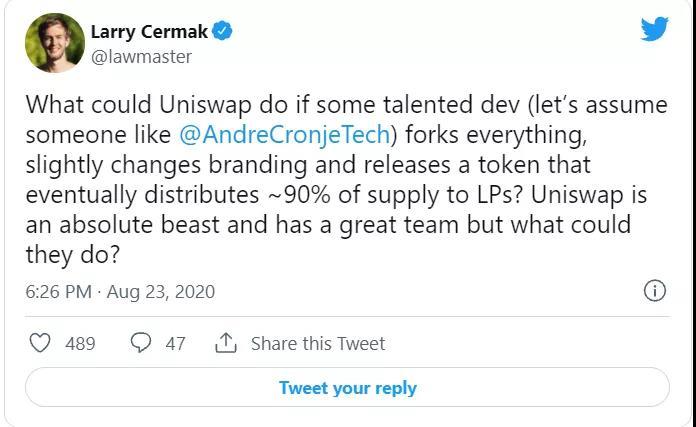Open the tweet info icon
The image size is (696, 427).
click(x=654, y=292)
